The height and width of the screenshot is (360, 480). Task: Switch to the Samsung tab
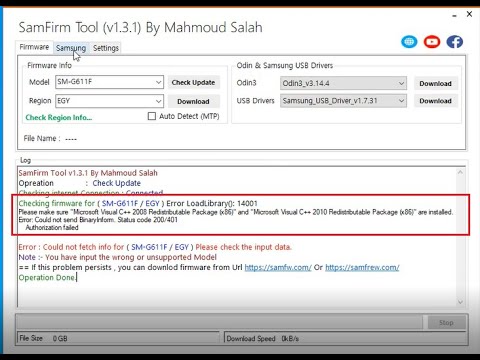coord(71,48)
